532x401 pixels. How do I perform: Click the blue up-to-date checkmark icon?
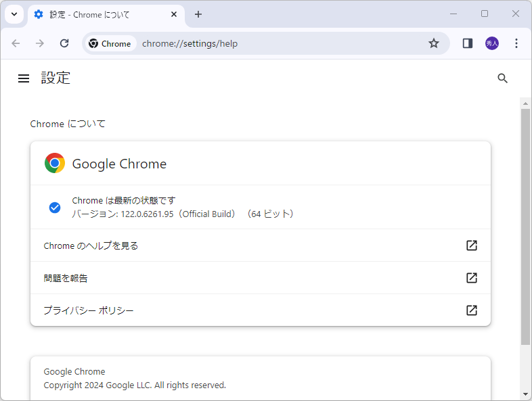(55, 208)
